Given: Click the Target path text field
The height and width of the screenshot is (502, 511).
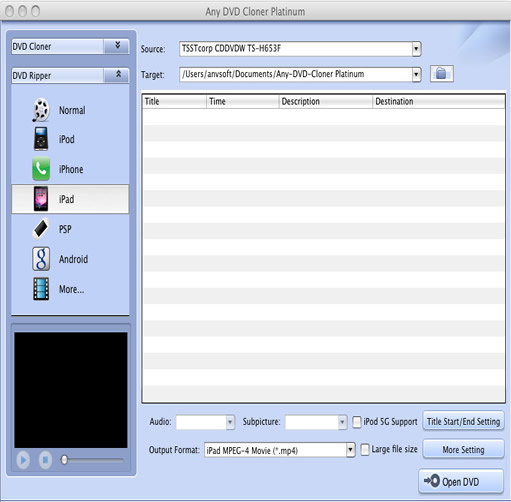Looking at the screenshot, I should pos(296,74).
